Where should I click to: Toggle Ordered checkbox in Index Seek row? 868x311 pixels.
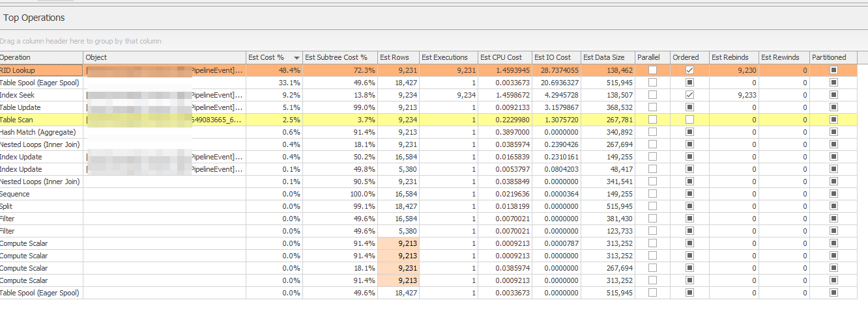[689, 95]
